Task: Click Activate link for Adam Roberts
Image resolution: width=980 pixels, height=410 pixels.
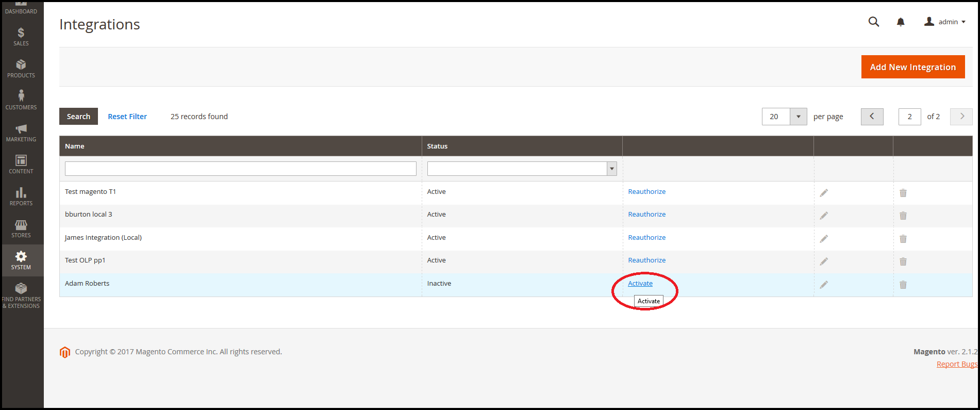Action: pyautogui.click(x=640, y=284)
